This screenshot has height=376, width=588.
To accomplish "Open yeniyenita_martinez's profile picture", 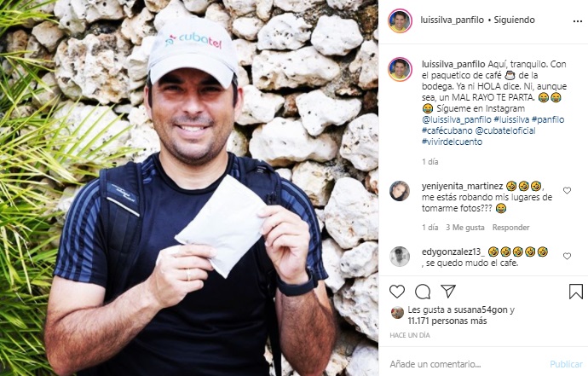I will (x=400, y=191).
